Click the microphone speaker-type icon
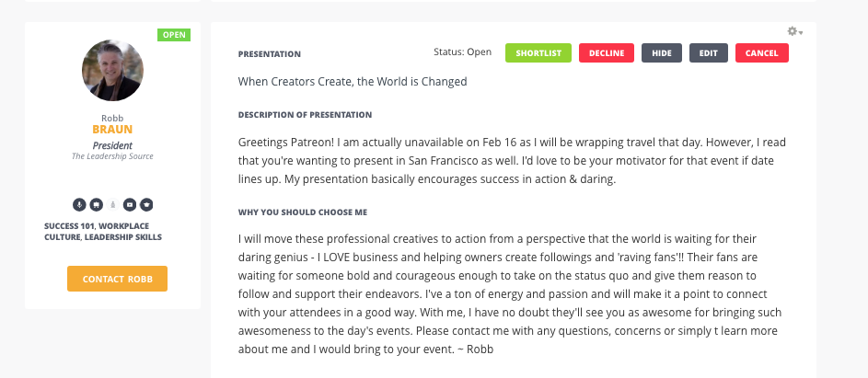 (79, 203)
